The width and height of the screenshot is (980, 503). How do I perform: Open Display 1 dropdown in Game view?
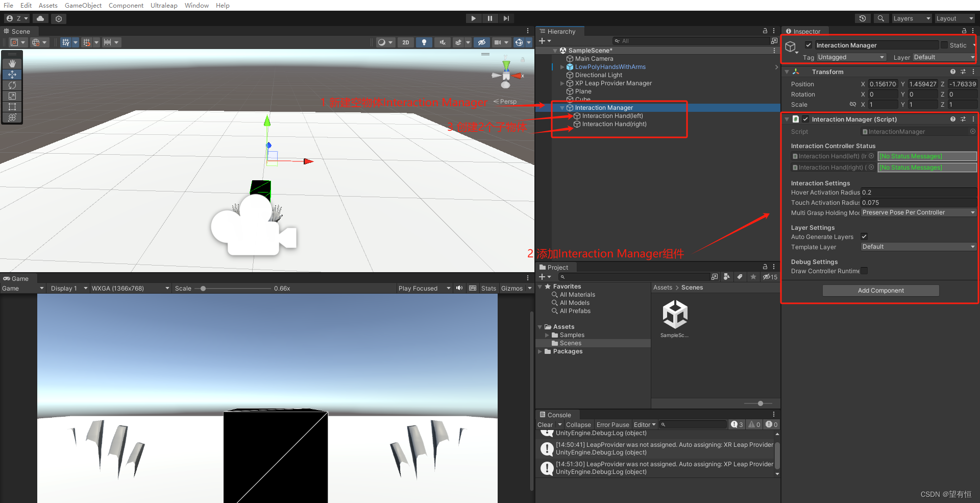[69, 288]
